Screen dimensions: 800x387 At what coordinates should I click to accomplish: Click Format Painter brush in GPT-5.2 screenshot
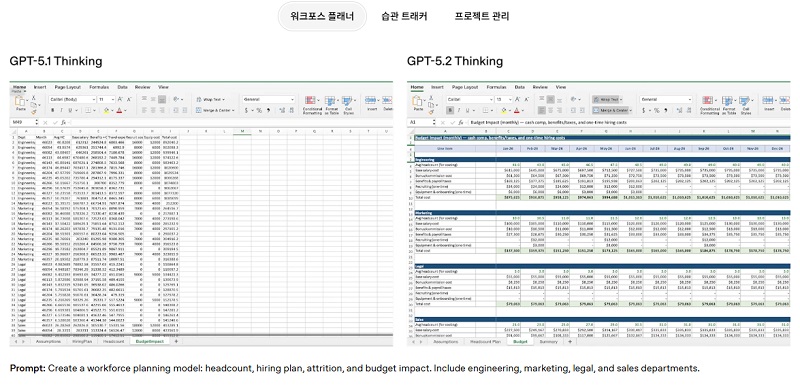coord(431,112)
